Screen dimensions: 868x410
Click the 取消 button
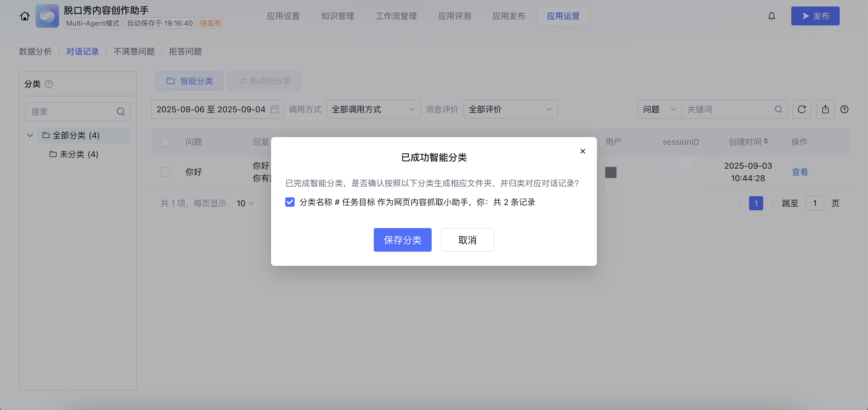click(x=467, y=240)
